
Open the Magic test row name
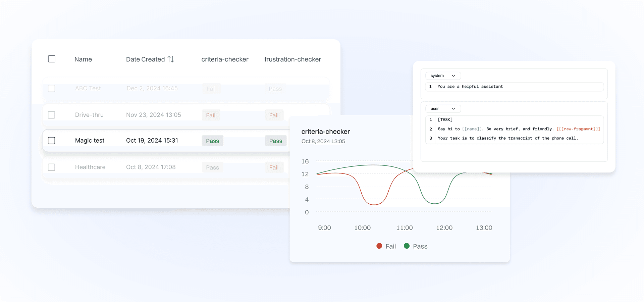coord(90,141)
